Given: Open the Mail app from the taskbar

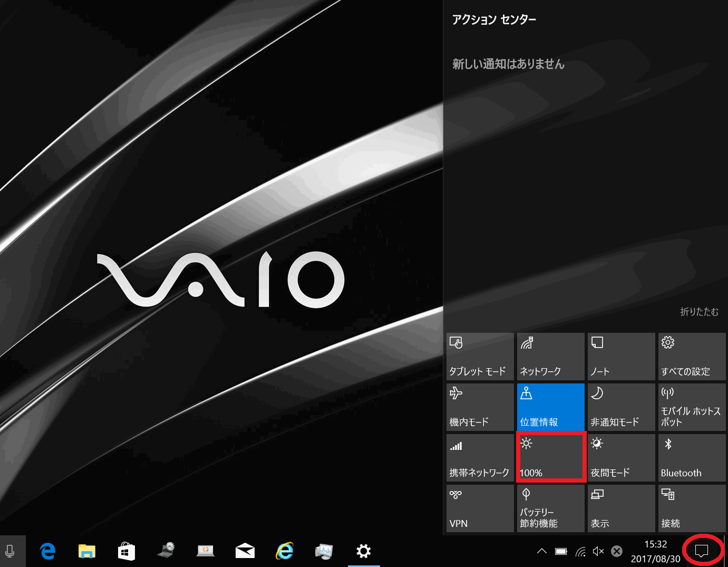Looking at the screenshot, I should pos(245,552).
